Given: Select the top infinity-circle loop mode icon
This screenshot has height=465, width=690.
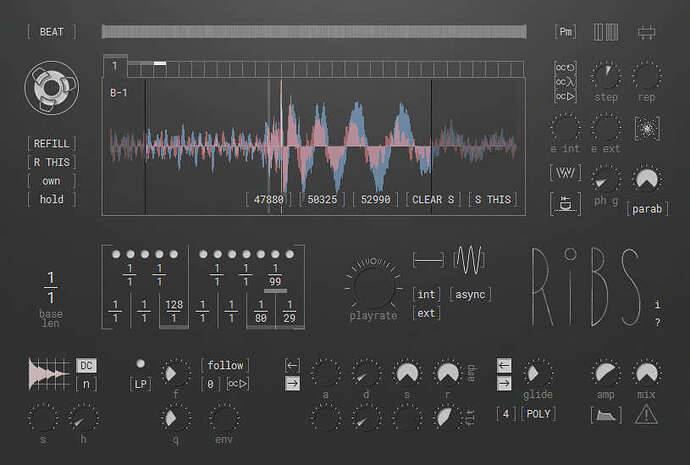Looking at the screenshot, I should point(565,67).
